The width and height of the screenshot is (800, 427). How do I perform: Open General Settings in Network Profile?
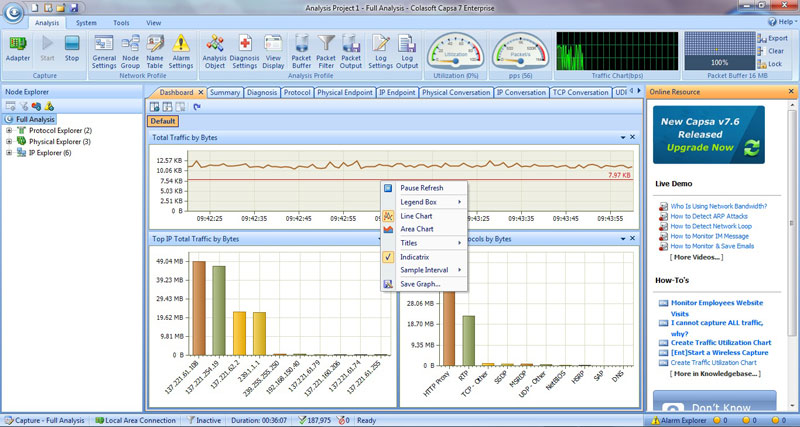pyautogui.click(x=104, y=52)
